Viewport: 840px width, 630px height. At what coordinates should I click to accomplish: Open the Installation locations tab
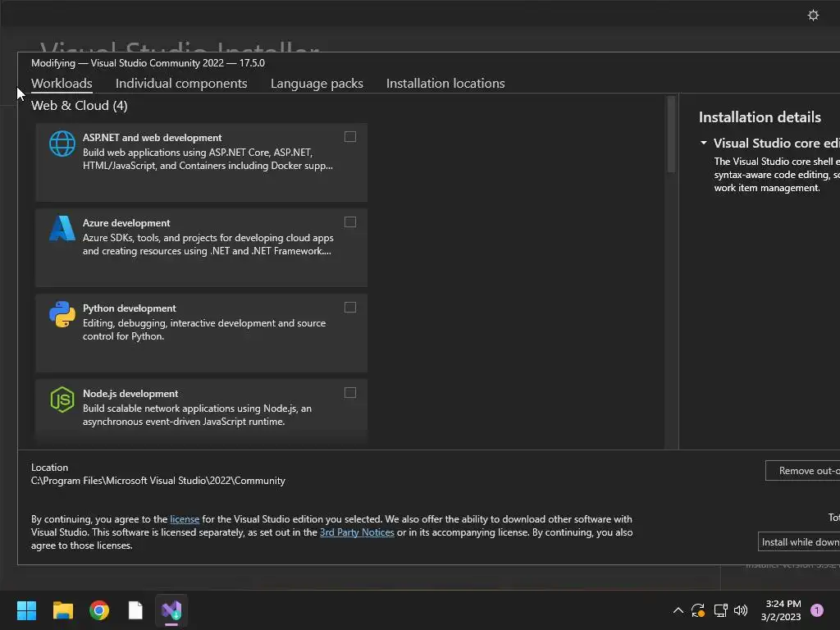click(x=445, y=84)
